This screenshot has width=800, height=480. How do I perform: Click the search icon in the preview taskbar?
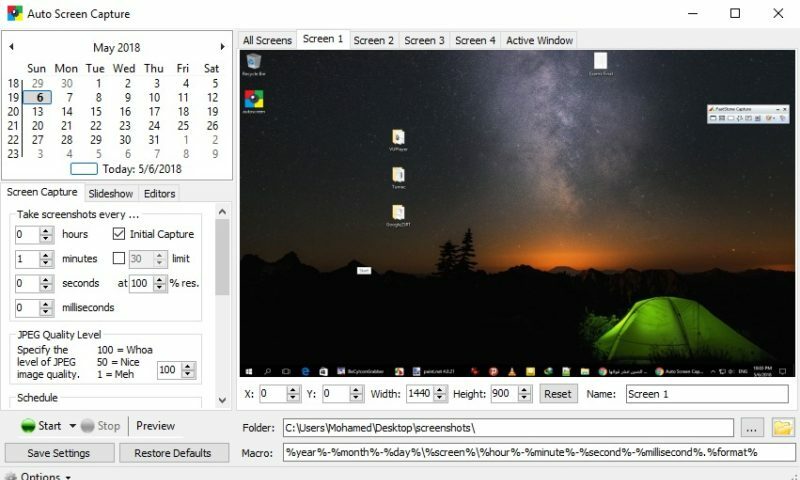pyautogui.click(x=268, y=371)
